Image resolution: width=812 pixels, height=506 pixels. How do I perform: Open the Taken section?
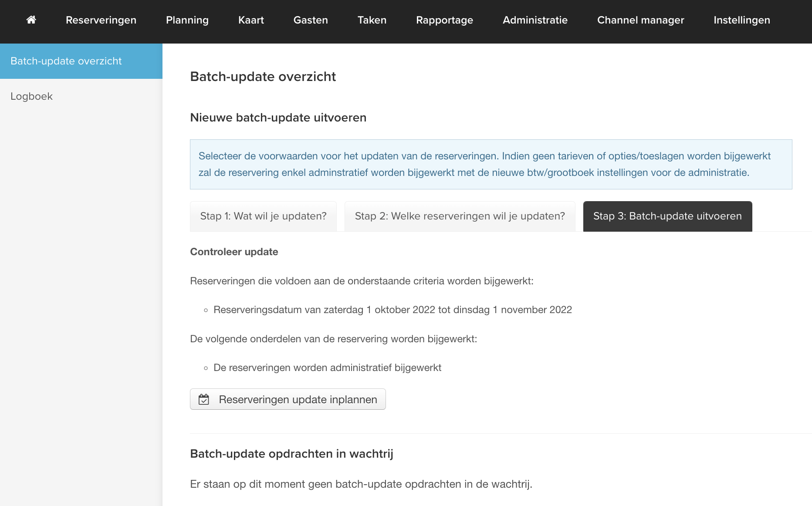372,20
